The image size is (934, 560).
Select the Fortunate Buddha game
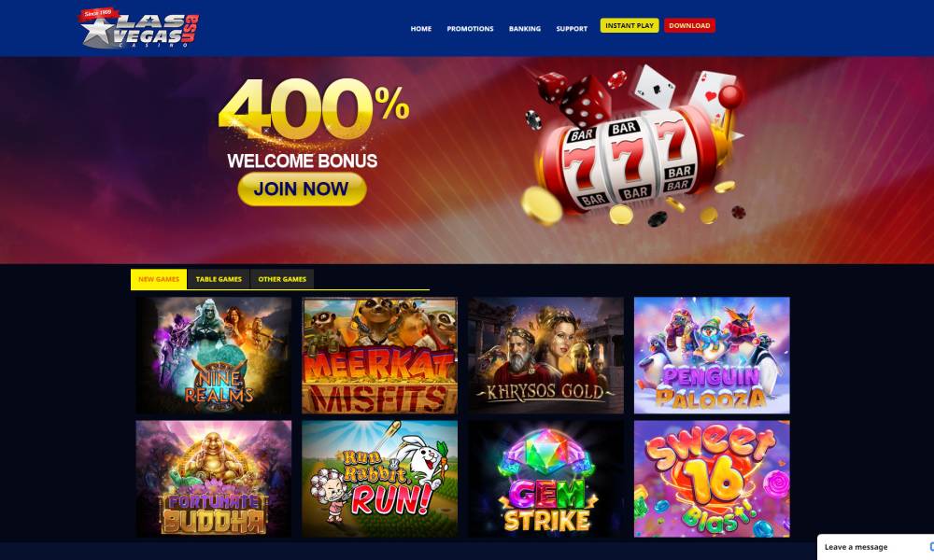click(x=214, y=479)
